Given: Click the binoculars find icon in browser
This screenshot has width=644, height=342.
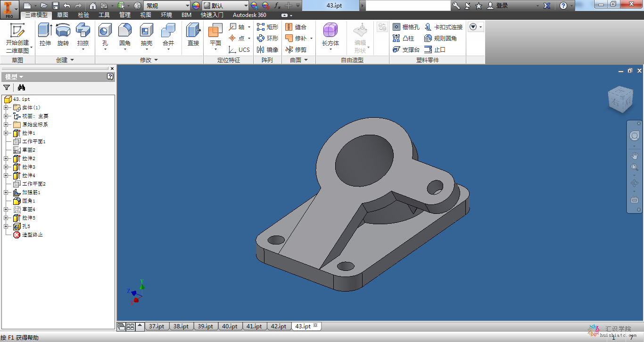Looking at the screenshot, I should coord(21,87).
